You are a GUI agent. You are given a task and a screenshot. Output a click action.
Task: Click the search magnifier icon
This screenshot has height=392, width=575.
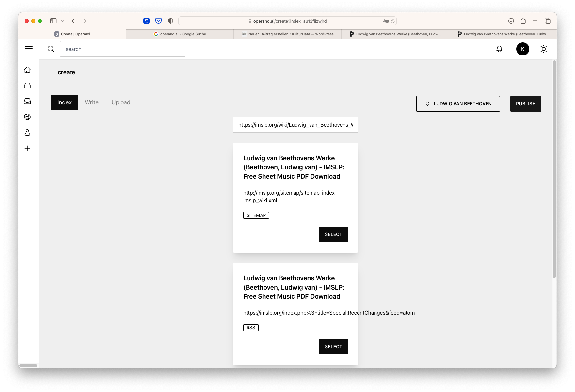(51, 49)
